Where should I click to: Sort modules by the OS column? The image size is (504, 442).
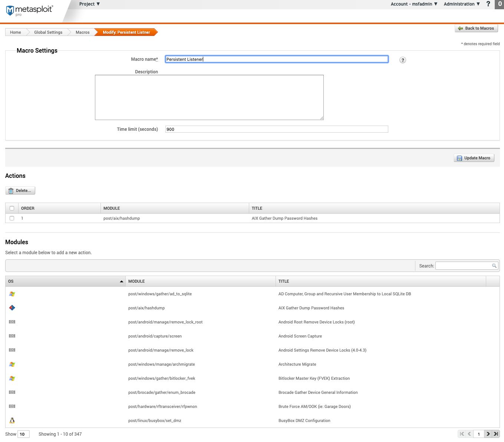coord(65,281)
